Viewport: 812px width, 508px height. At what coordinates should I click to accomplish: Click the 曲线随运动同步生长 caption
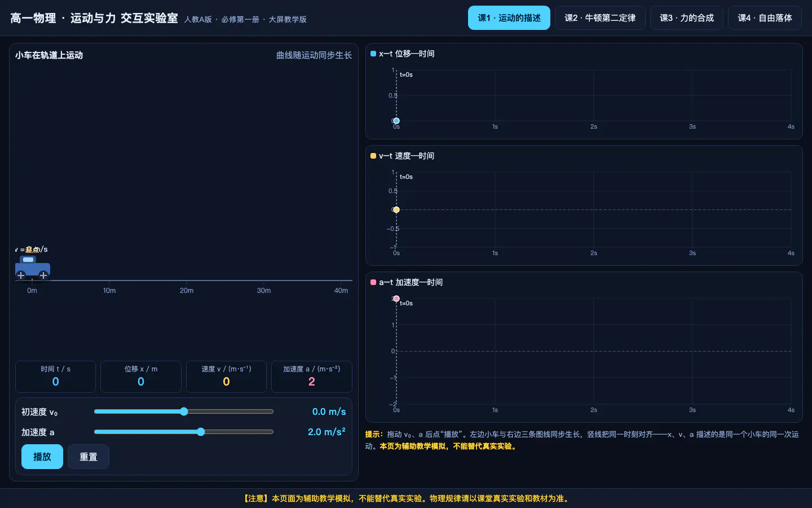[314, 55]
